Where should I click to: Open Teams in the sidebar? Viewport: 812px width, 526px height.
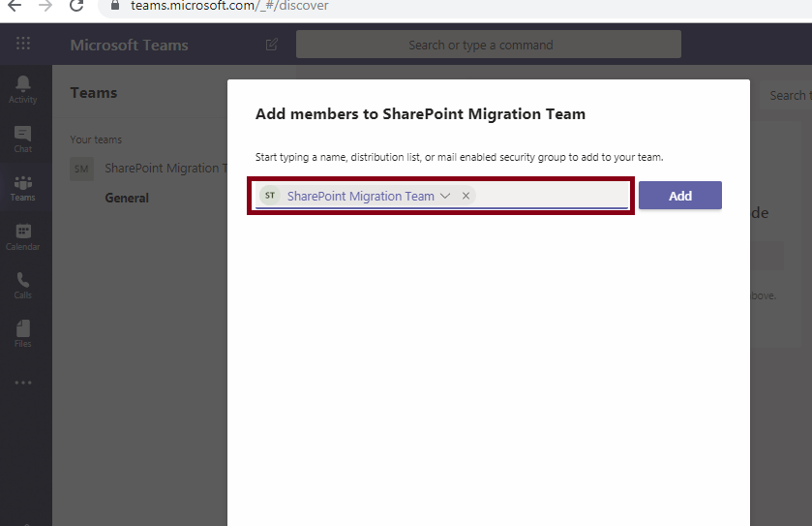[23, 188]
